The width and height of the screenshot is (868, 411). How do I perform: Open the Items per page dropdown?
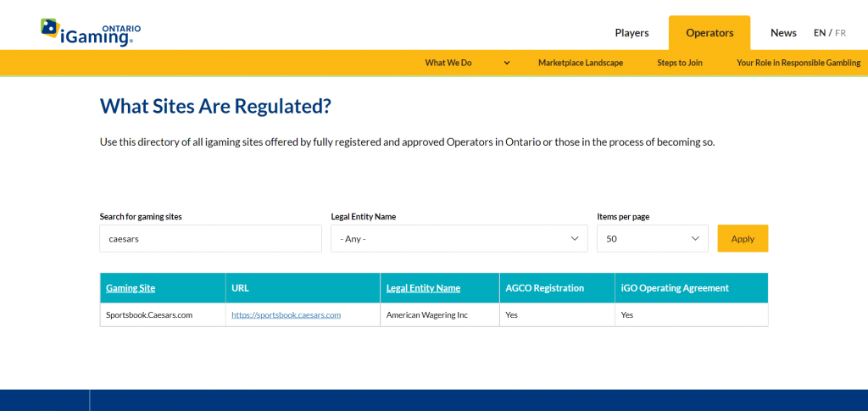pos(652,238)
